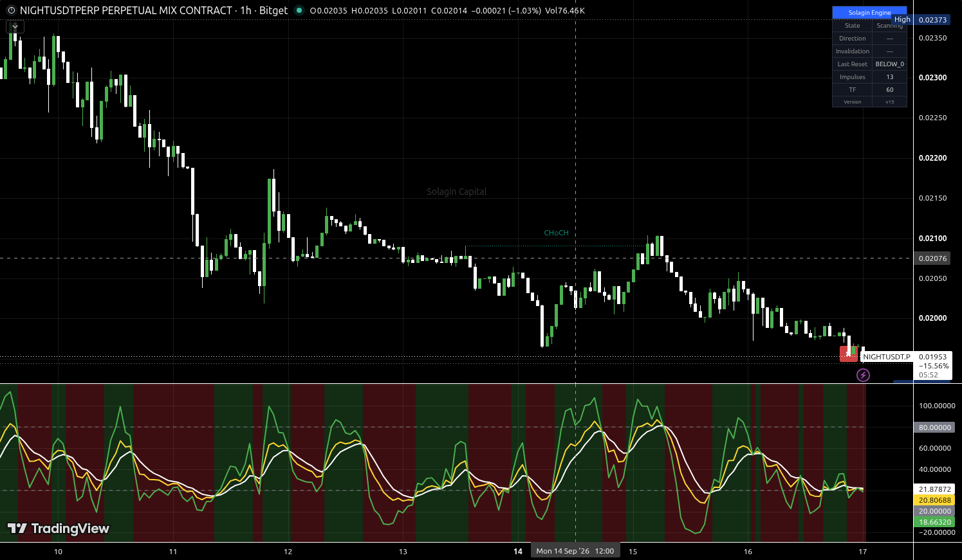Collapse the indicator legend with the chevron
962x560 pixels.
click(15, 26)
